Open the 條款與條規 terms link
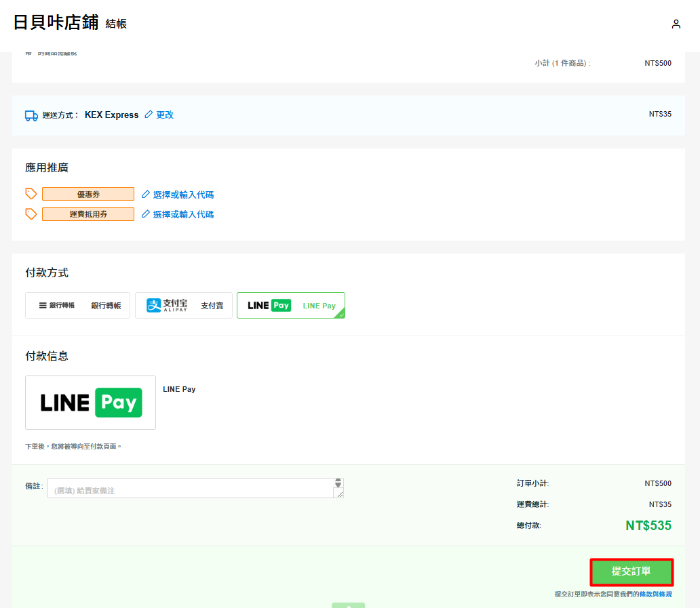 point(655,594)
